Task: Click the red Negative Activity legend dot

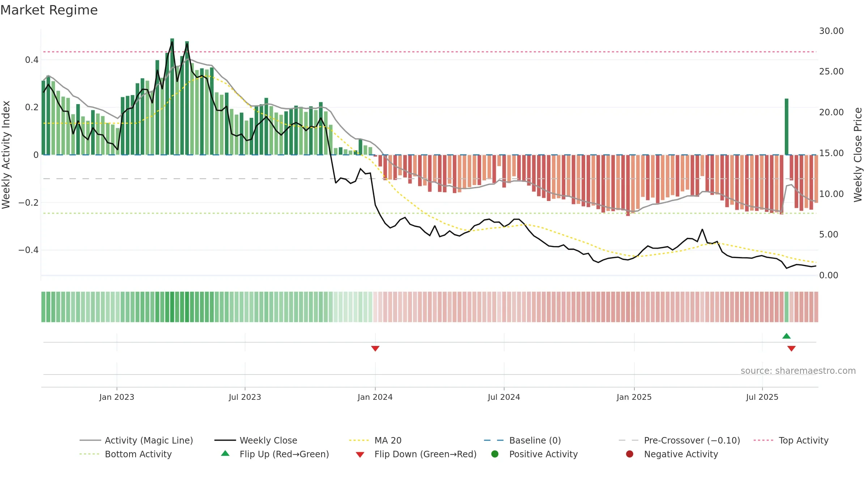Action: (630, 454)
